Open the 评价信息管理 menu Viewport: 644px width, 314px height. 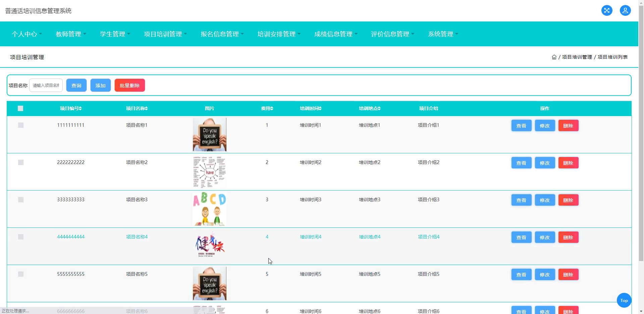click(x=393, y=34)
